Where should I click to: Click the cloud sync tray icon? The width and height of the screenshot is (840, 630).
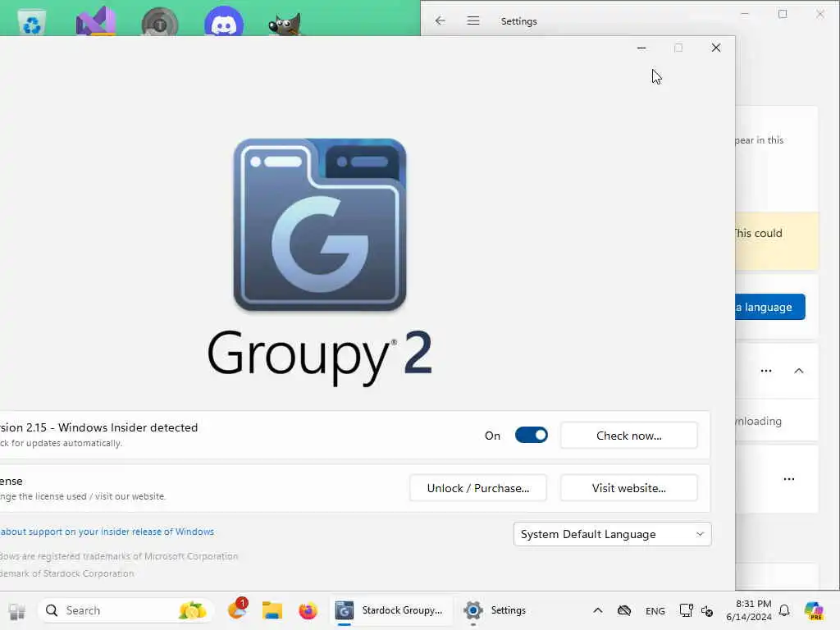click(x=624, y=610)
